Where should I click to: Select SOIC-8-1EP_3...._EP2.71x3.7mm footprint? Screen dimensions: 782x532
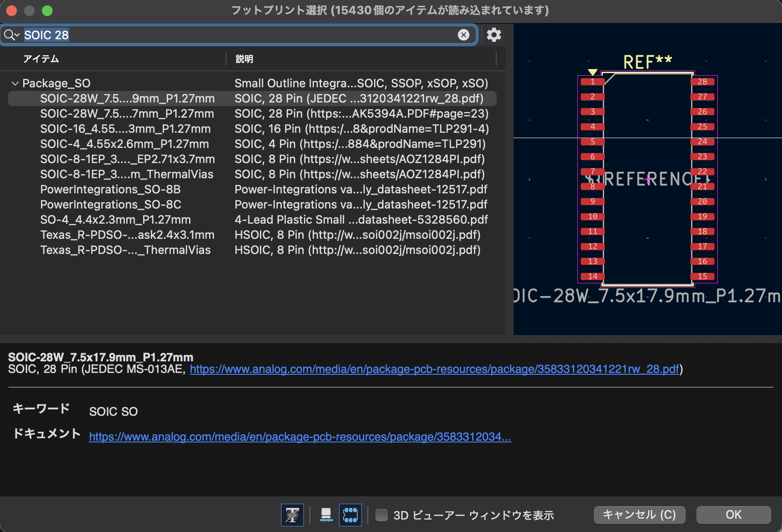128,159
